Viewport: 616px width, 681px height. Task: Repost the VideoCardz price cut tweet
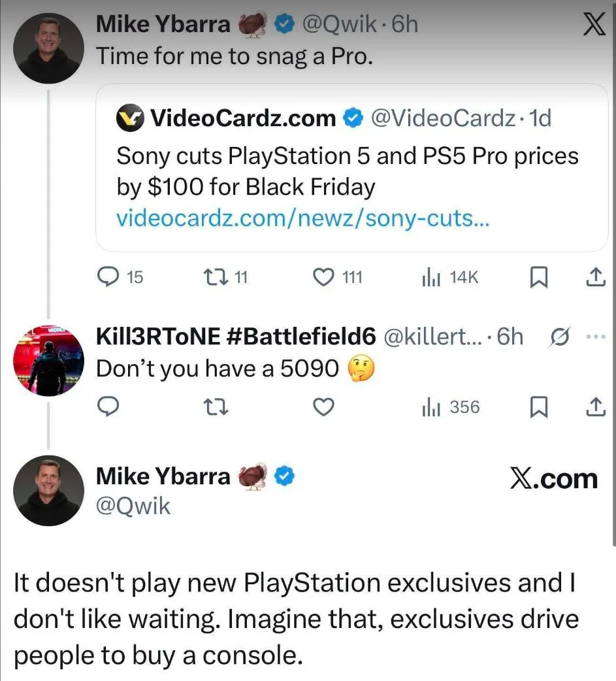[214, 277]
